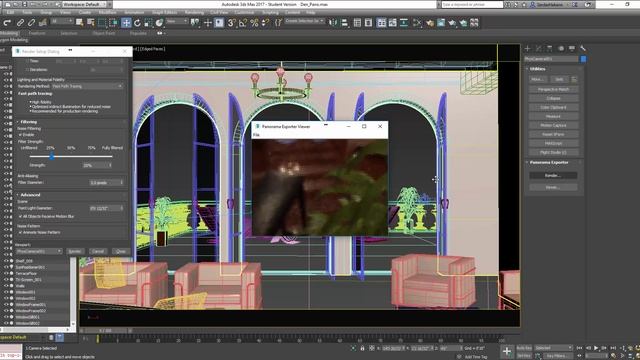Image resolution: width=640 pixels, height=360 pixels.
Task: Click the Select and Place tool
Action: pyautogui.click(x=159, y=23)
